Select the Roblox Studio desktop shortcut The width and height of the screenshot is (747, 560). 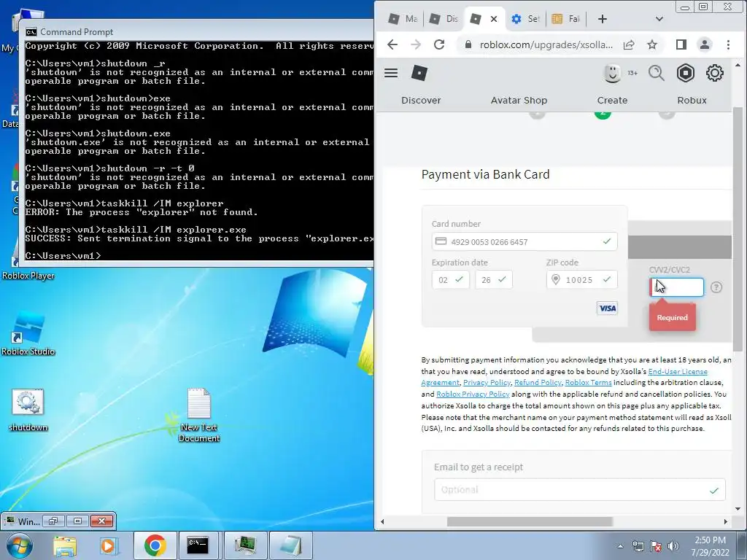pos(28,333)
